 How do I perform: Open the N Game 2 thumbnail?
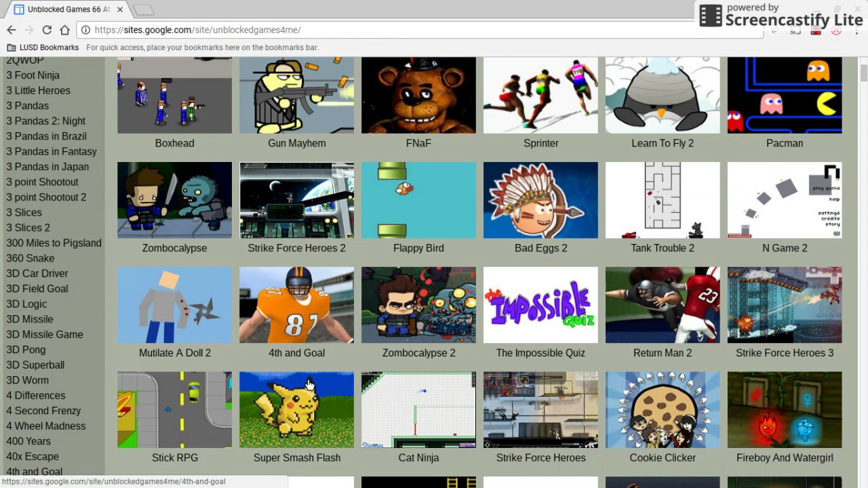pos(785,200)
